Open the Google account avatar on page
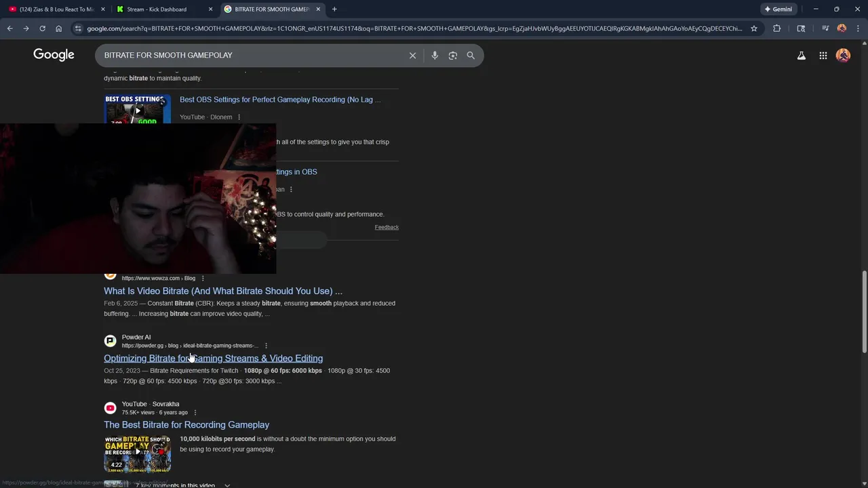 [843, 56]
